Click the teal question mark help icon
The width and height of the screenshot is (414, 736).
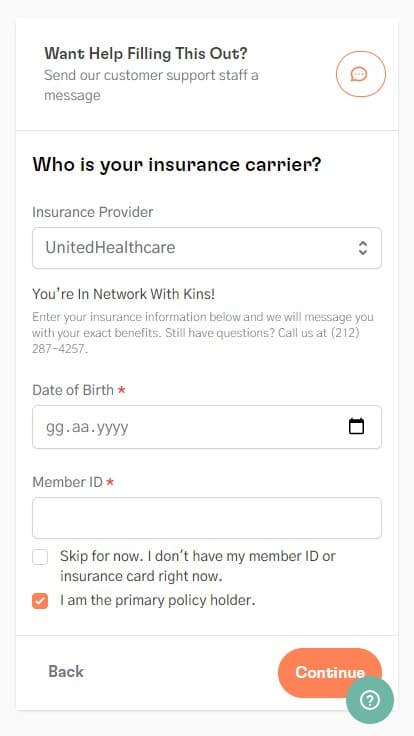pos(370,700)
